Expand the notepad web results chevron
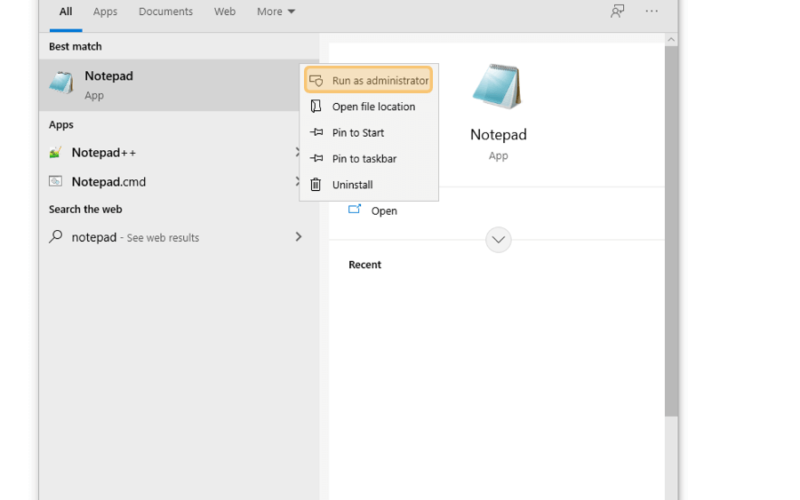Image resolution: width=800 pixels, height=500 pixels. click(298, 237)
